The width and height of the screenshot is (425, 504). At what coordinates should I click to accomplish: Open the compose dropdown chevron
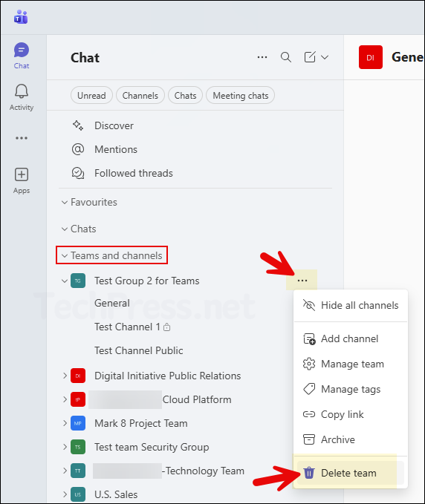[x=325, y=57]
